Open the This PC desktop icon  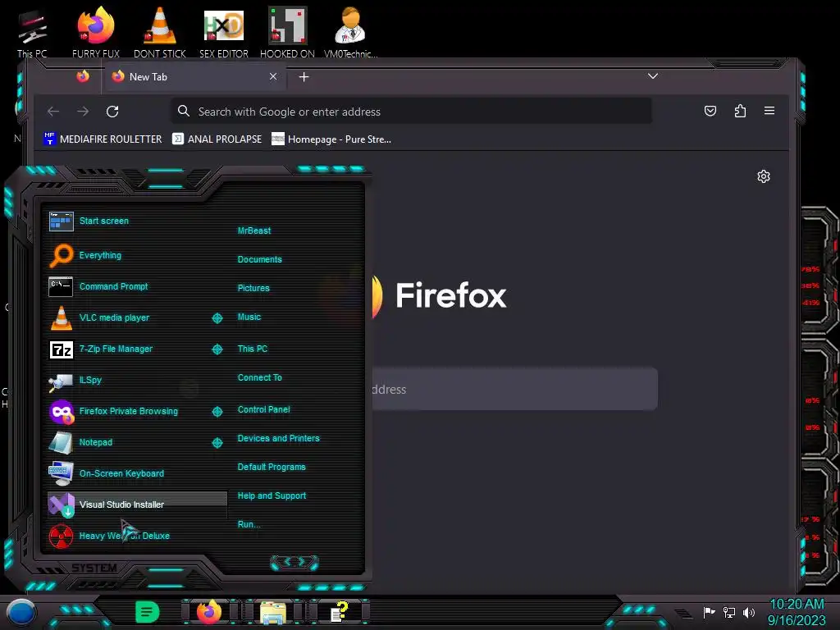click(32, 32)
